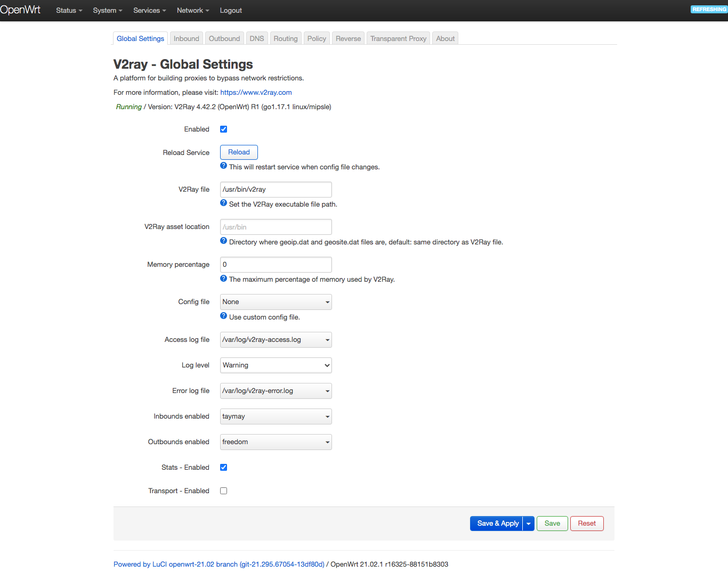The image size is (728, 572).
Task: Click the V2Ray asset location input
Action: click(276, 227)
